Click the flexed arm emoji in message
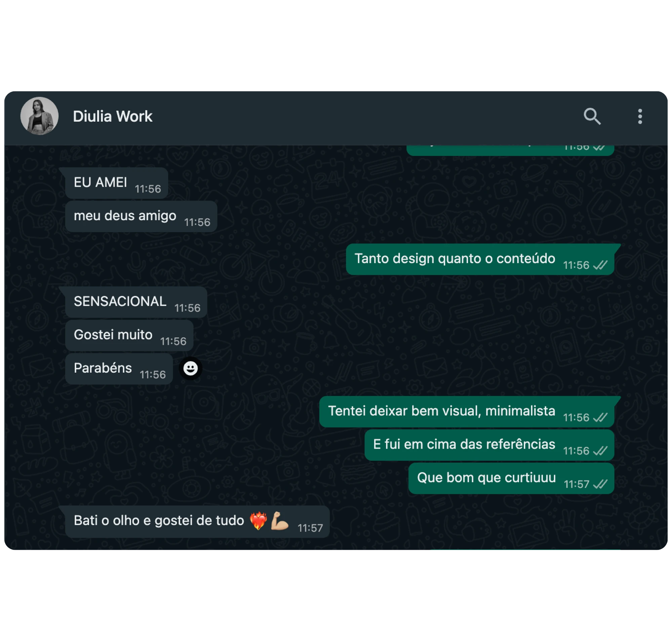672x621 pixels. [280, 521]
